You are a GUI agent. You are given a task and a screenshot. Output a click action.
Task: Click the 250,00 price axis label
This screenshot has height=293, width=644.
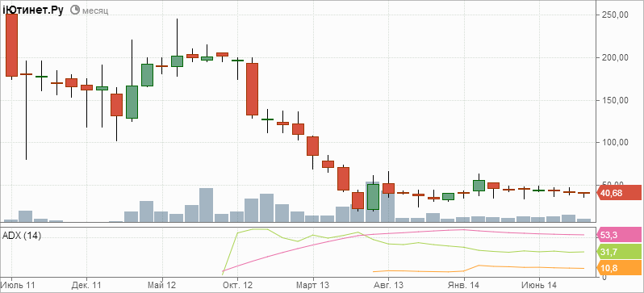tap(615, 15)
